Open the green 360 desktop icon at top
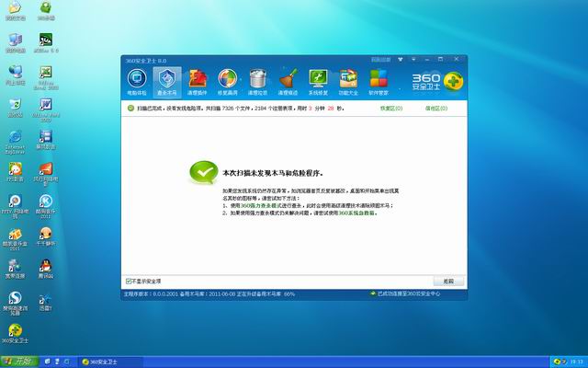 click(x=46, y=10)
